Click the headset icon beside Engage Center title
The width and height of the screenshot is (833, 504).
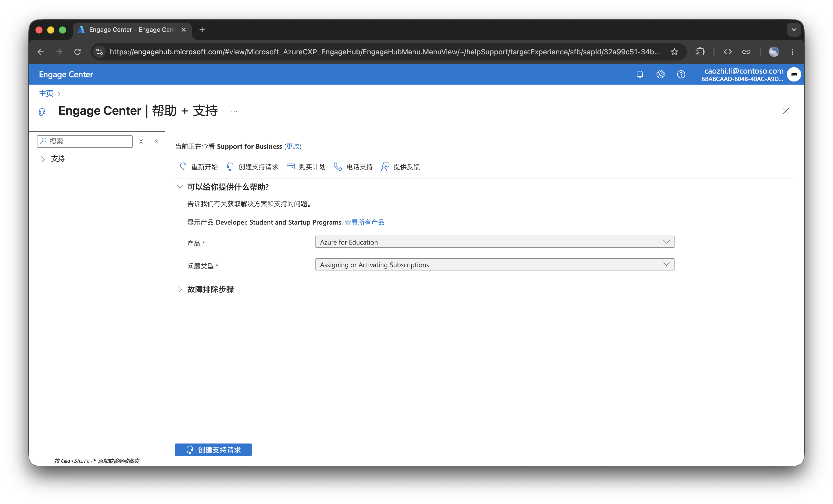click(42, 112)
